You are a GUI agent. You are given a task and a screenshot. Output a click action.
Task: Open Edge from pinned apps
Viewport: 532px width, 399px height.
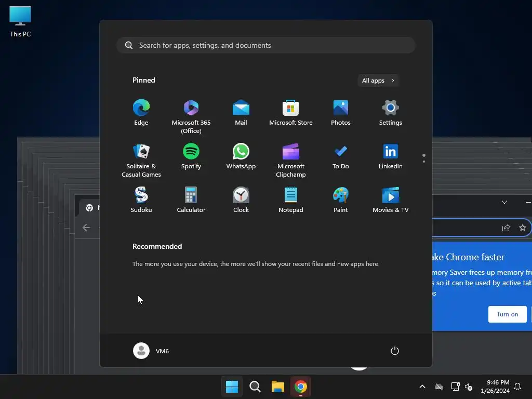point(141,113)
